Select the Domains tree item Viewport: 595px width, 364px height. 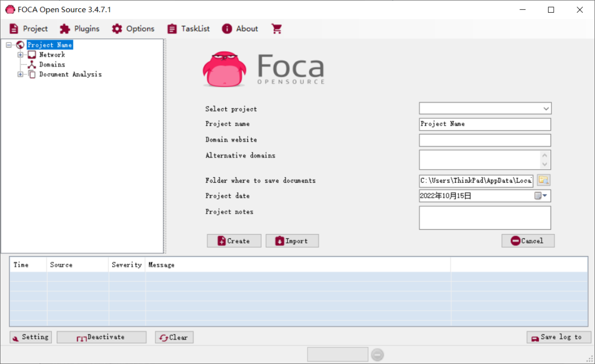(x=52, y=65)
